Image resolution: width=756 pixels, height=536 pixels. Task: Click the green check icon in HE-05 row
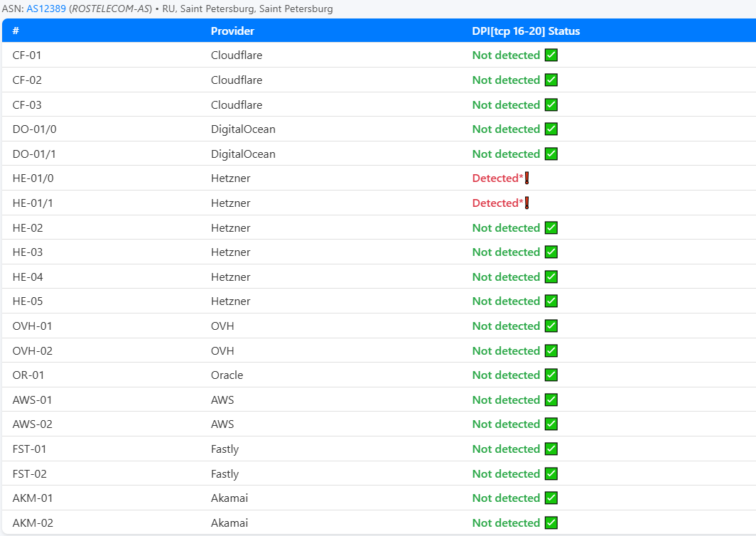[x=551, y=301]
